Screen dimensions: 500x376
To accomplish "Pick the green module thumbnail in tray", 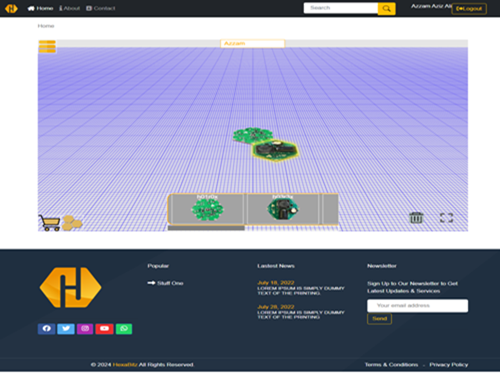I will point(207,209).
